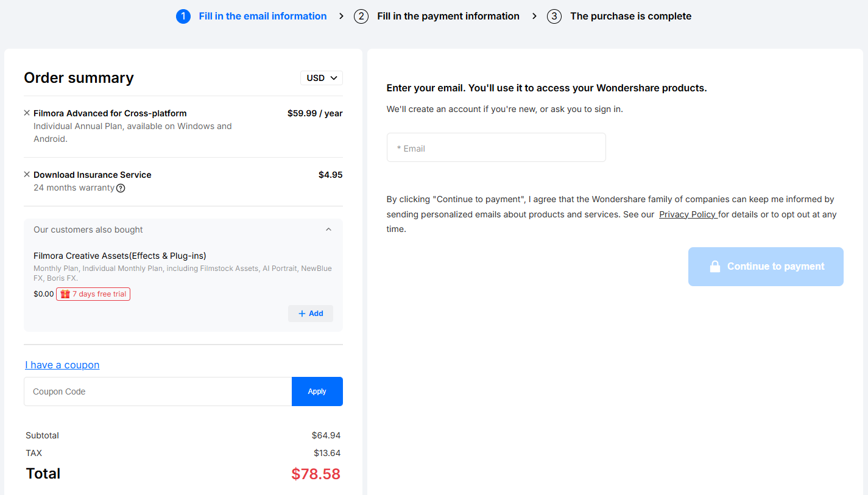Click the step 2 circle indicator
This screenshot has width=868, height=495.
tap(361, 16)
